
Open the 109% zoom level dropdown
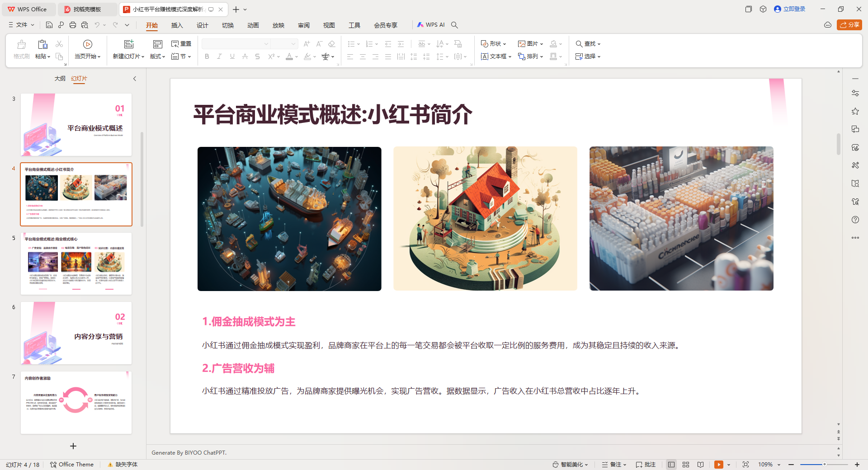coord(769,465)
